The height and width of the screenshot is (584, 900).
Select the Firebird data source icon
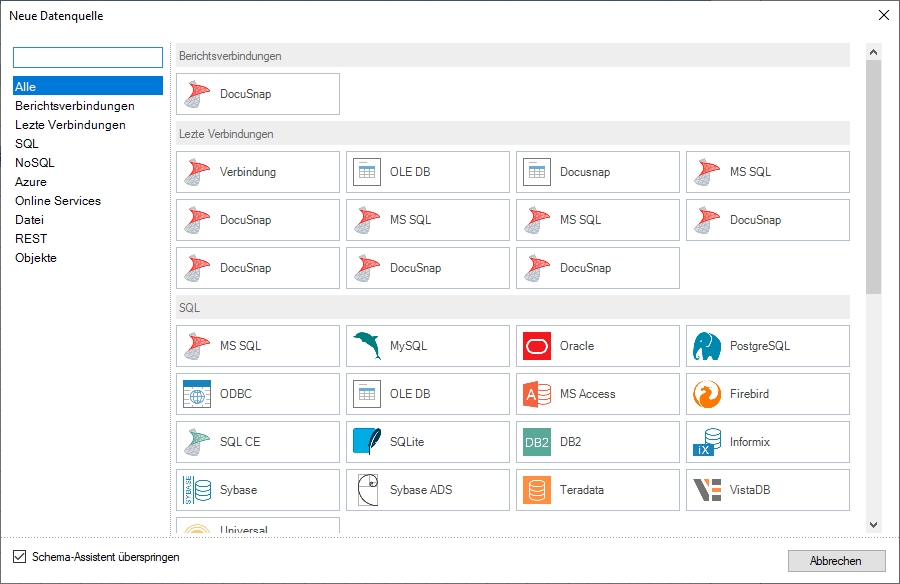(x=707, y=394)
